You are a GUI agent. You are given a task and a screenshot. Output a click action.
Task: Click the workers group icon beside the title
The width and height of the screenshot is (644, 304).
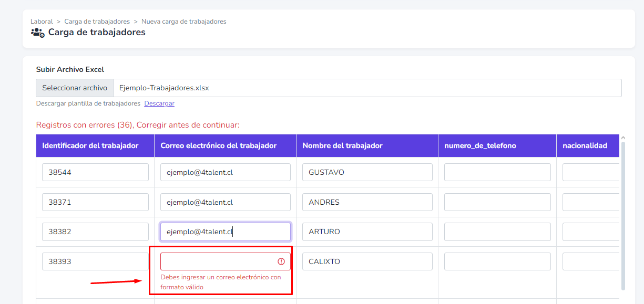37,33
